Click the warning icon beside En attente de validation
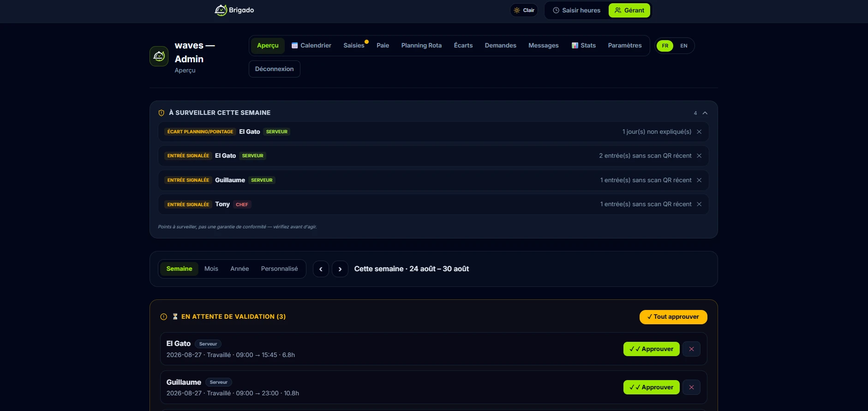868x411 pixels. [x=163, y=317]
